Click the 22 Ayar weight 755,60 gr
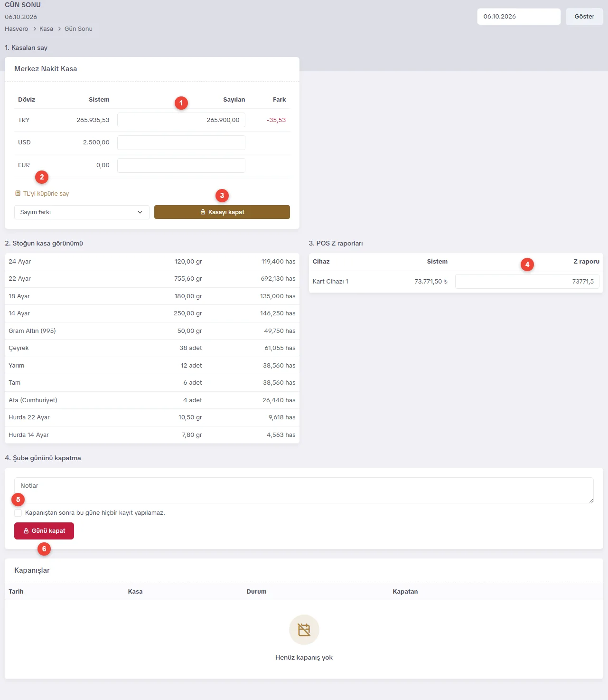 click(188, 279)
